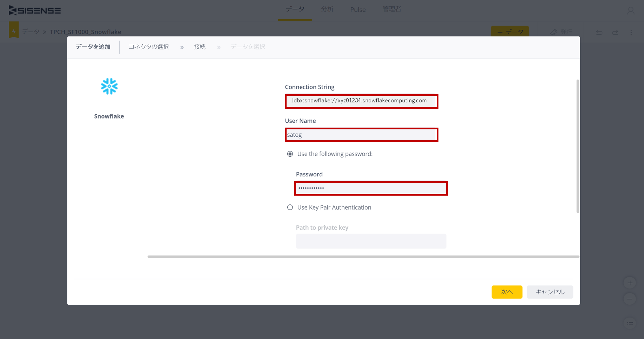The width and height of the screenshot is (644, 339).
Task: Click the undo arrow icon
Action: (599, 32)
